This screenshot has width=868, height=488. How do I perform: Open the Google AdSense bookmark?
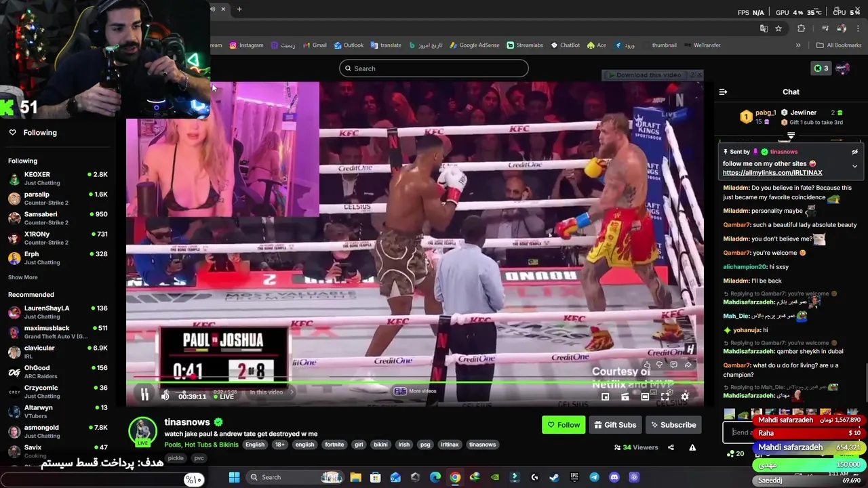pos(475,45)
